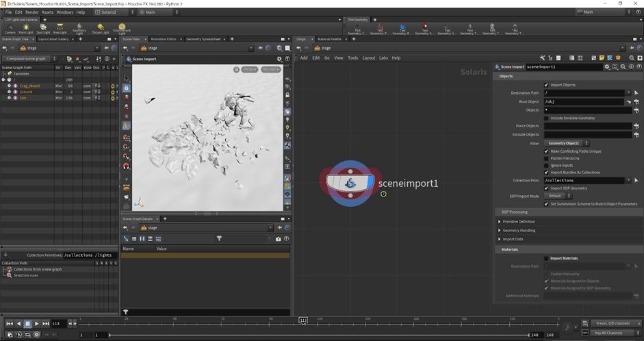Expand the Primitive Definition section

click(x=519, y=222)
